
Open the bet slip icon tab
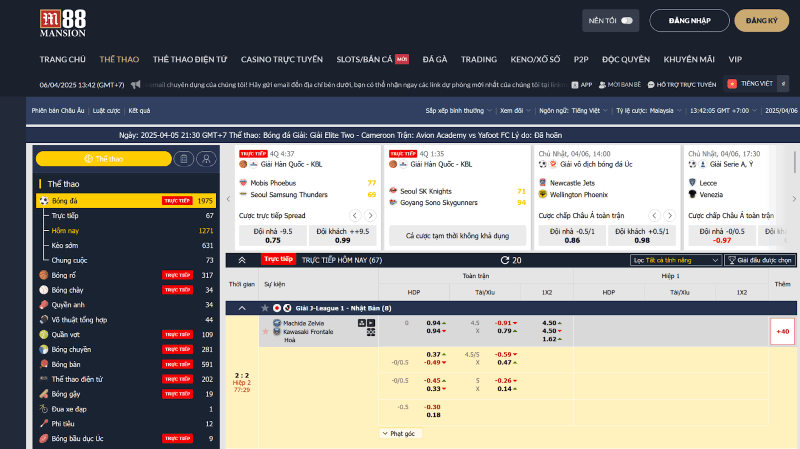point(184,159)
